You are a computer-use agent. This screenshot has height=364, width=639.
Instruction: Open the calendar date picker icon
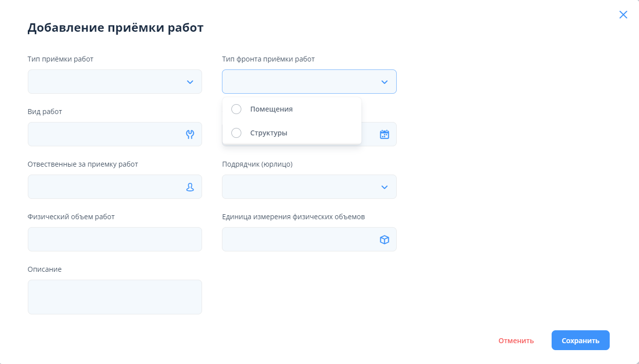[384, 134]
